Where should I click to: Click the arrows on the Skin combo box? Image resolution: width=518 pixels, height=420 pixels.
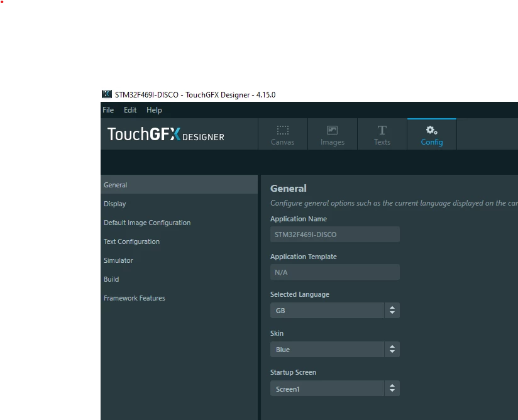pos(392,350)
